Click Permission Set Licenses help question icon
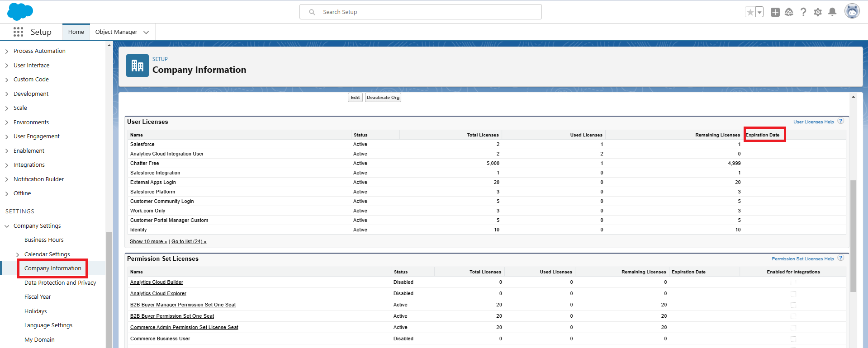Image resolution: width=868 pixels, height=348 pixels. click(840, 258)
